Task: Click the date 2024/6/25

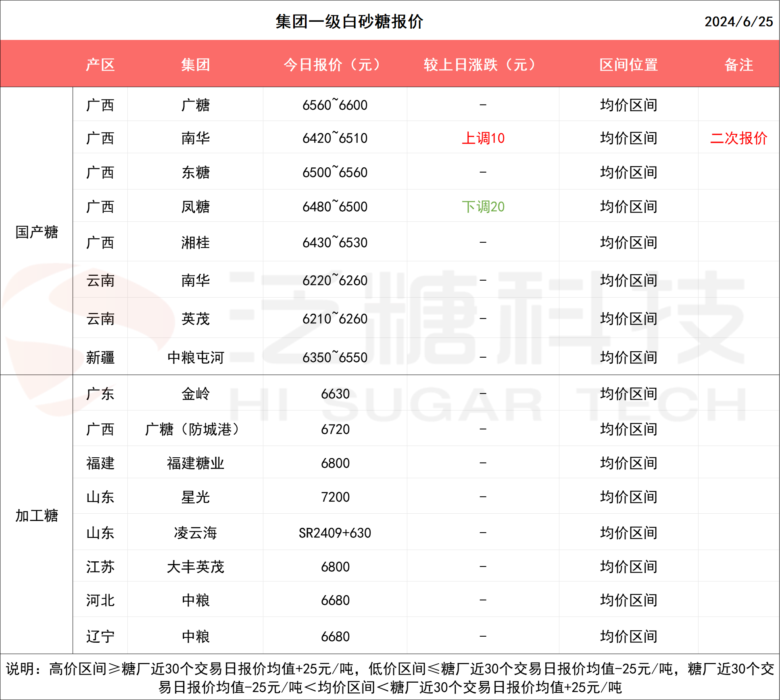Action: 738,22
